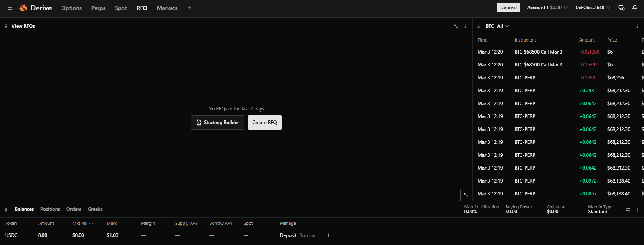The image size is (644, 245).
Task: Open View RFQs panel three-dot menu
Action: [466, 26]
